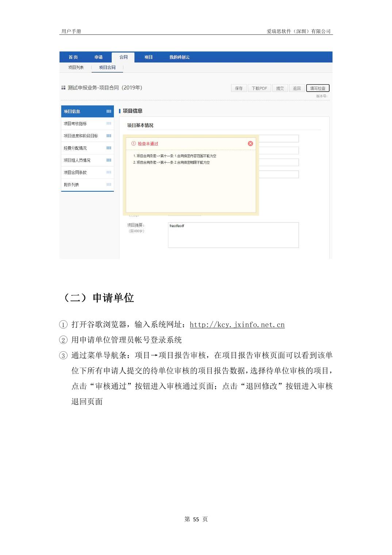Click the 填写检查 button
Screen dimensions: 392x555
pyautogui.click(x=318, y=88)
